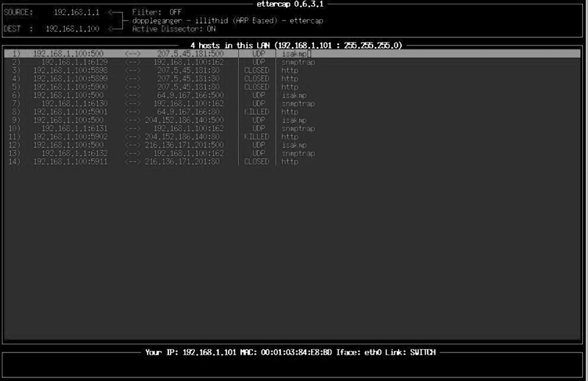Screen dimensions: 588x381
Task: Click Link: SWITCH in status bar
Action: [x=411, y=352]
